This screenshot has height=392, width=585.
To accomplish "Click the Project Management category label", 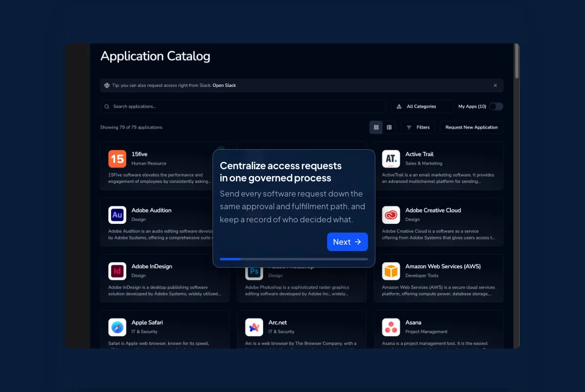I will [427, 332].
